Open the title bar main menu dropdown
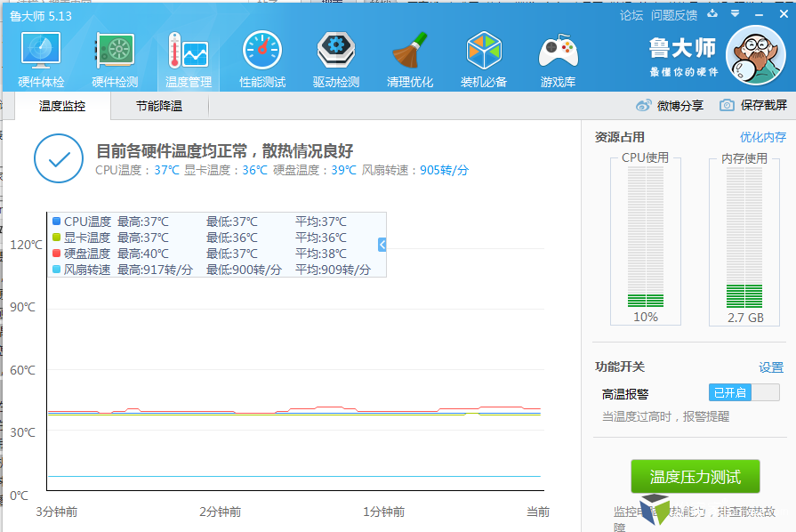The image size is (796, 532). (x=736, y=14)
